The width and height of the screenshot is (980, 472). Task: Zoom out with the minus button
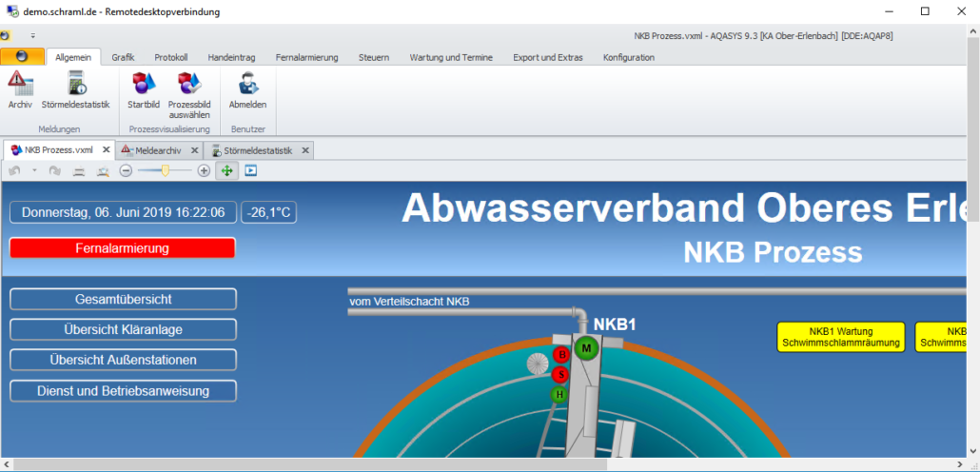[126, 170]
